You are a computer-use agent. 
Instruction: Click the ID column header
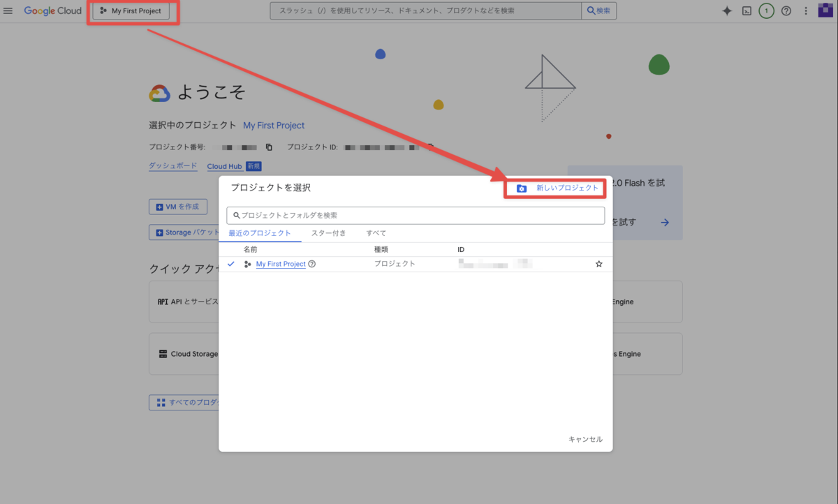461,249
